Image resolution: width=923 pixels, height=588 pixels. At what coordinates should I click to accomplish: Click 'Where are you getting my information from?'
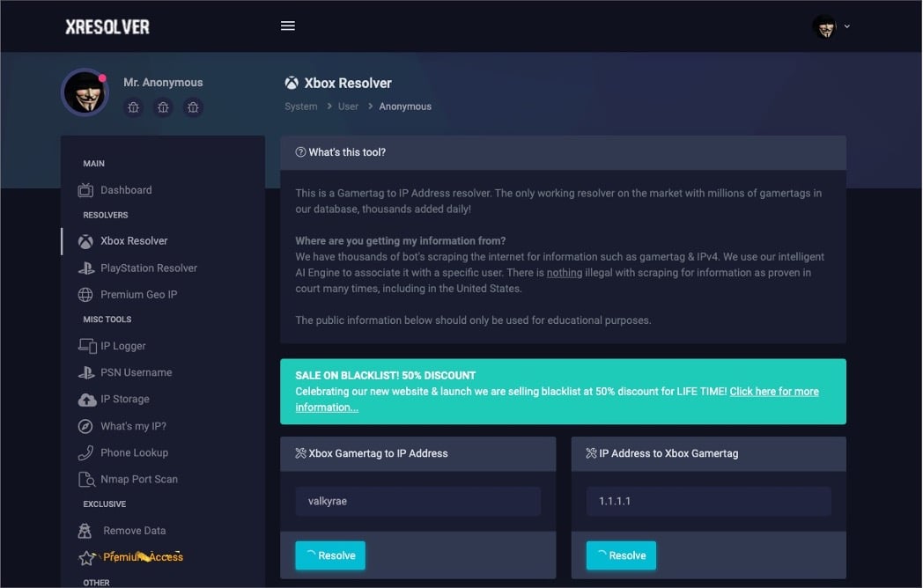tap(400, 240)
